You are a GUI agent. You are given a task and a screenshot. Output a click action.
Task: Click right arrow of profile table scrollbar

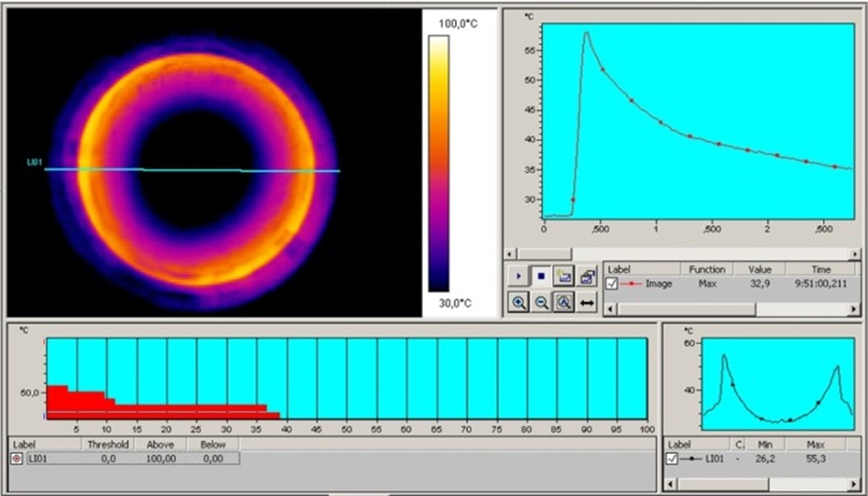click(x=854, y=483)
